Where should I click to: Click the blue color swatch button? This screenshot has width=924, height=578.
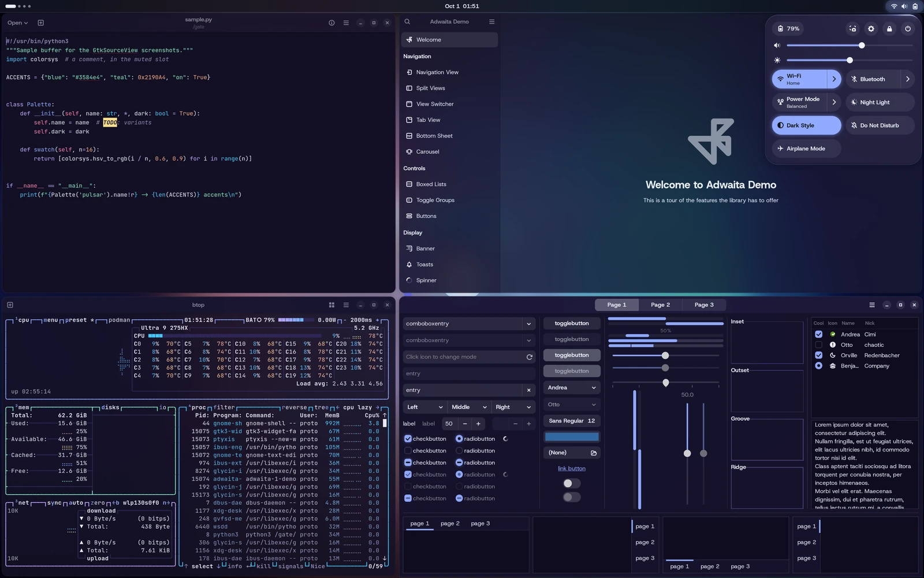click(572, 437)
